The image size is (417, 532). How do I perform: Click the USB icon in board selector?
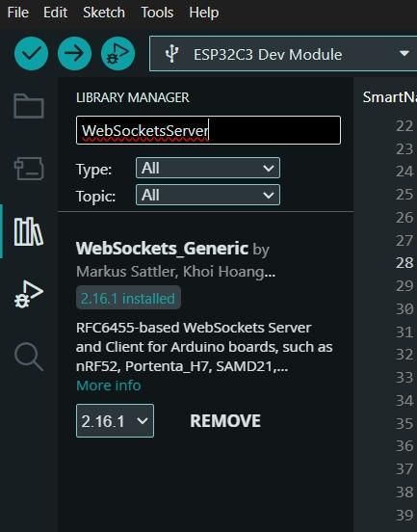pos(171,54)
